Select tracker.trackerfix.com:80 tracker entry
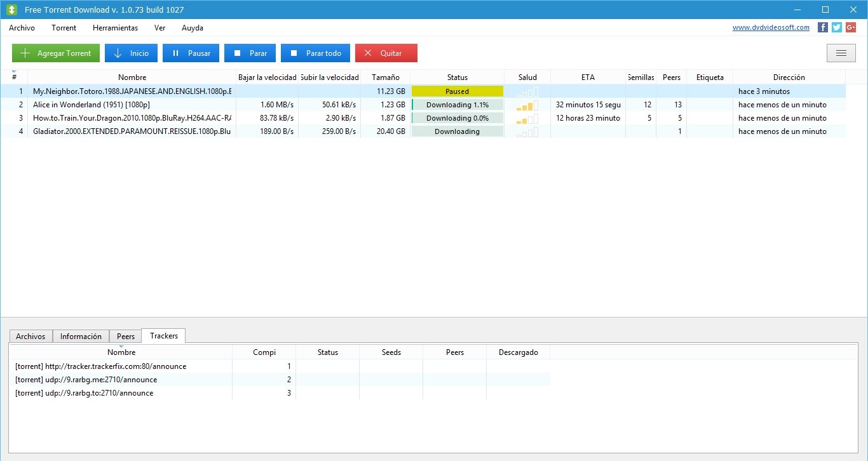The width and height of the screenshot is (868, 461). [280, 366]
